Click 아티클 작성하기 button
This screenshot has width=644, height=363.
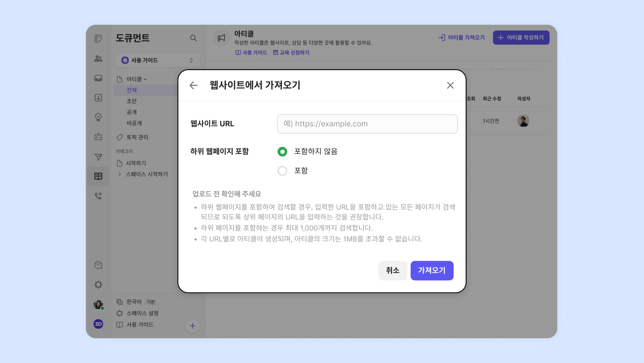coord(521,38)
